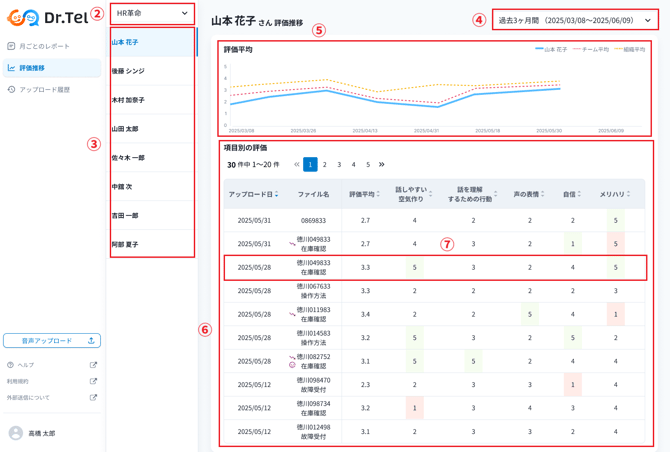Sort by 自信 column arrow
This screenshot has width=670, height=452.
click(579, 194)
